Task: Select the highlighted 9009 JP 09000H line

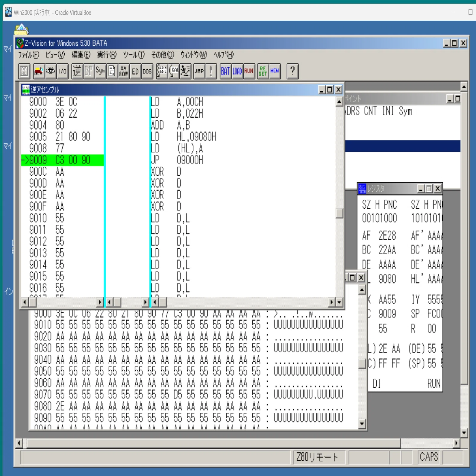Action: (x=178, y=160)
